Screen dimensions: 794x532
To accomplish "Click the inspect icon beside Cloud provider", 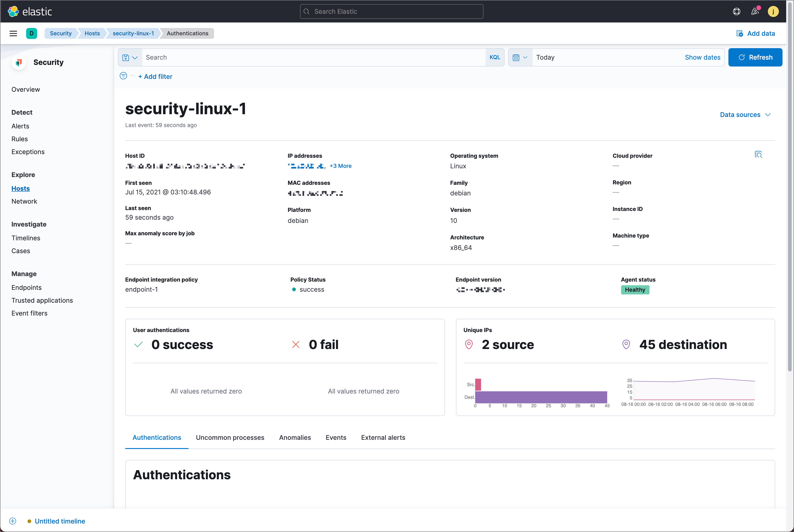I will pos(758,155).
